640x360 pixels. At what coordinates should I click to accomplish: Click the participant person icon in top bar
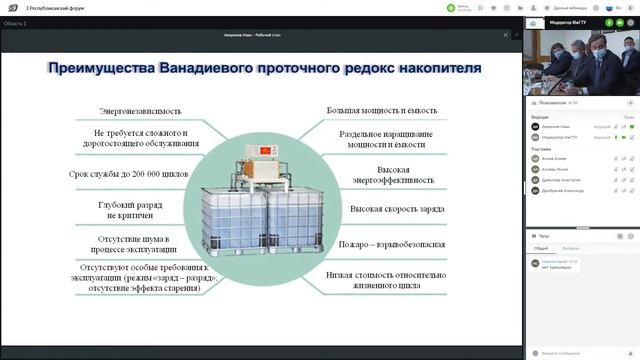pos(533,8)
